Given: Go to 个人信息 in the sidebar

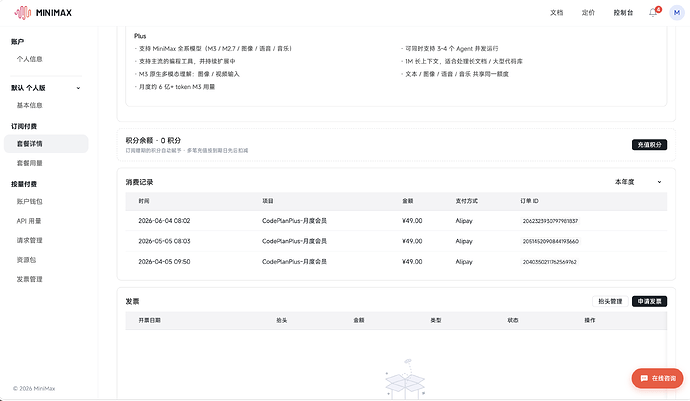Looking at the screenshot, I should (29, 59).
